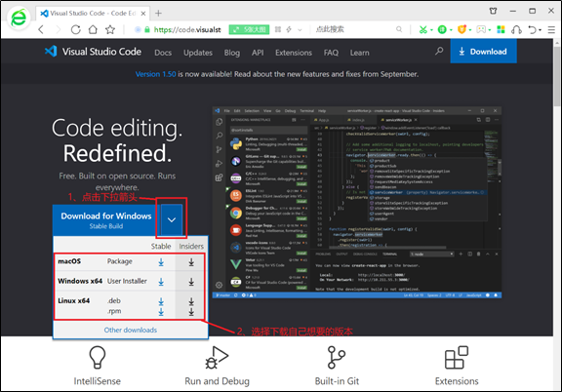Reload the current page
Viewport: 562px width, 392px height.
[76, 29]
